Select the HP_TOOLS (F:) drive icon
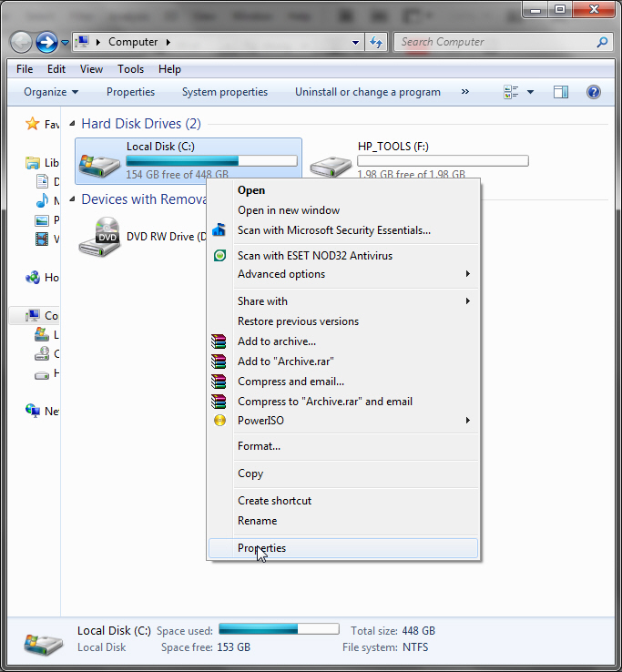This screenshot has height=672, width=622. tap(330, 165)
